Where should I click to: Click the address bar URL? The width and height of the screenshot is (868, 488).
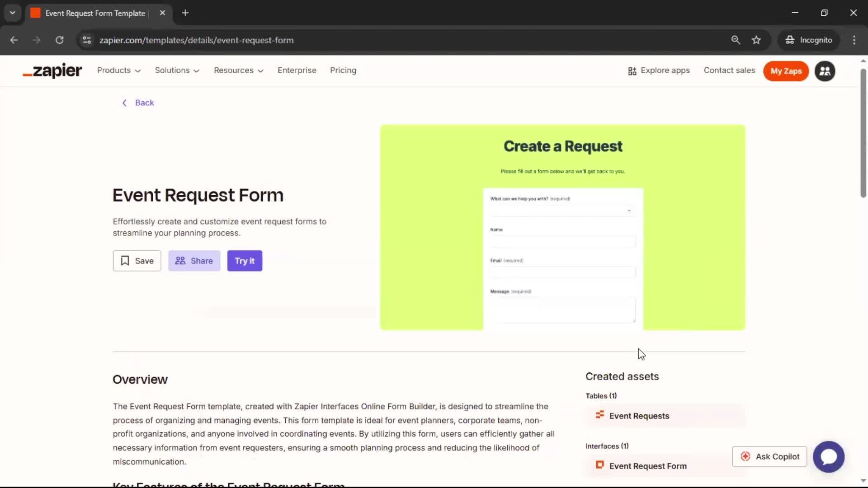click(196, 40)
